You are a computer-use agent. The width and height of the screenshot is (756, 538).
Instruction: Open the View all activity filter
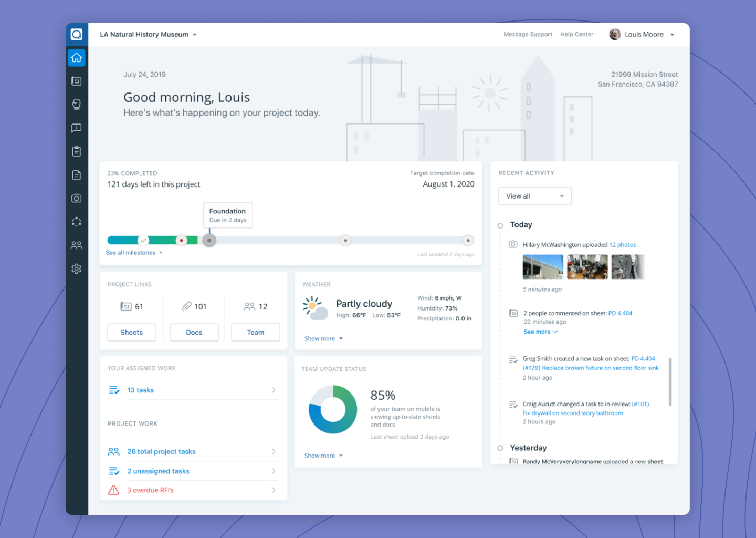(x=535, y=196)
